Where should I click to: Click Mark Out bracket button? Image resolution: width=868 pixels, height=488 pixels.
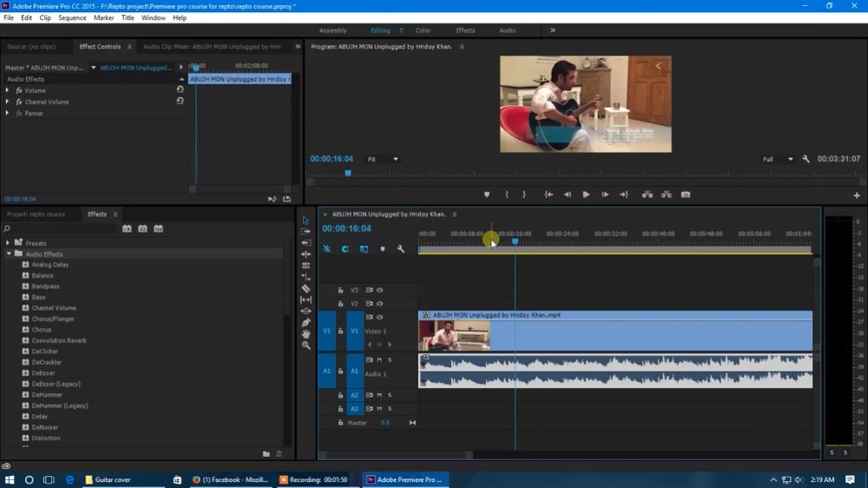pos(524,195)
